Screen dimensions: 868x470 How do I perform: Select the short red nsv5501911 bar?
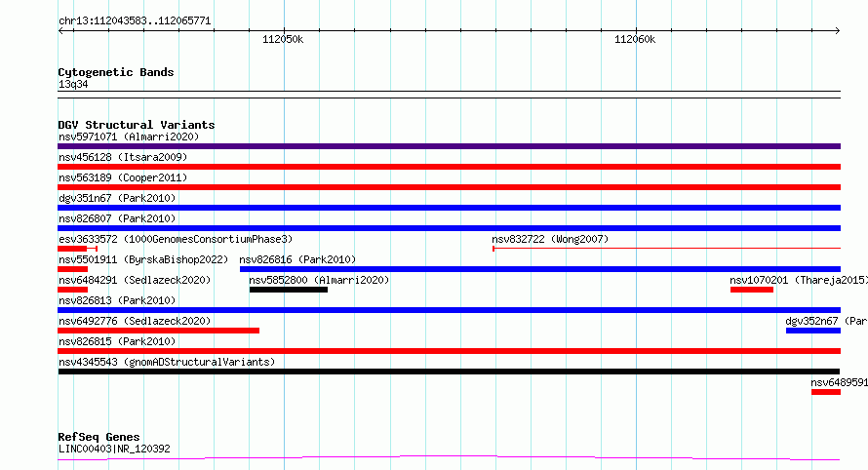pos(72,269)
